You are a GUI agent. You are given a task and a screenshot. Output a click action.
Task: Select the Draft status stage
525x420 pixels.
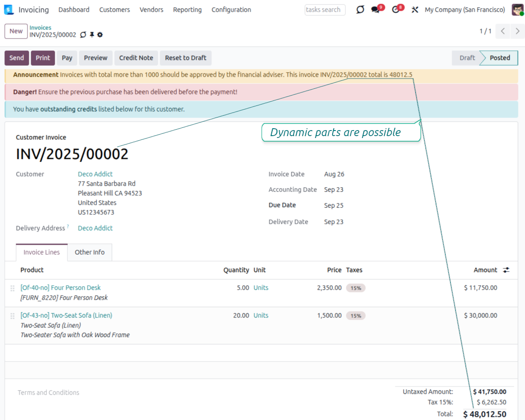pyautogui.click(x=467, y=58)
